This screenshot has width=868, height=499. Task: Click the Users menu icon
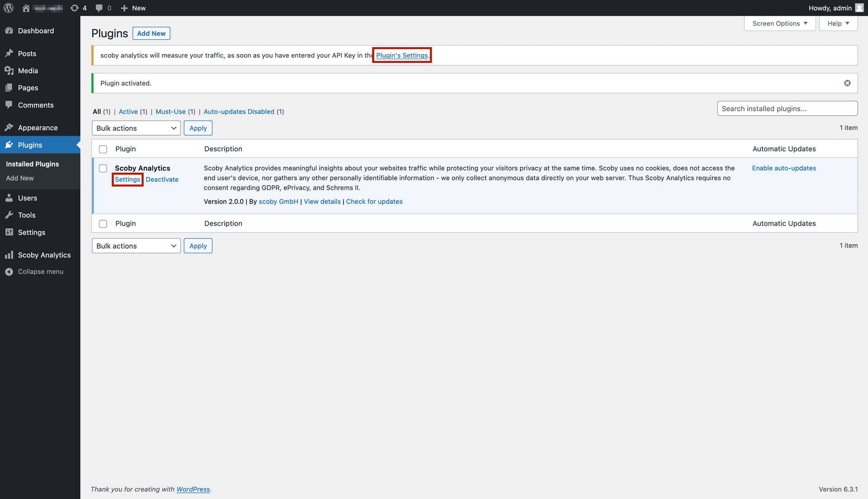coord(9,198)
